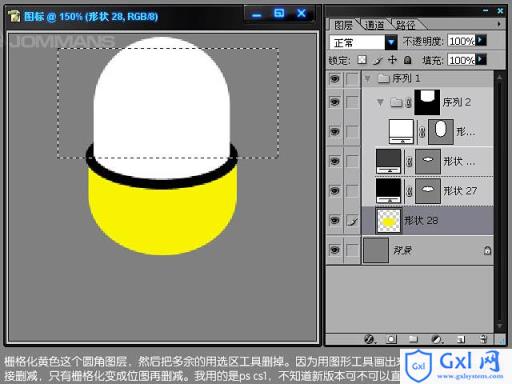Hide the 背景 layer
This screenshot has width=512, height=384.
(x=335, y=250)
